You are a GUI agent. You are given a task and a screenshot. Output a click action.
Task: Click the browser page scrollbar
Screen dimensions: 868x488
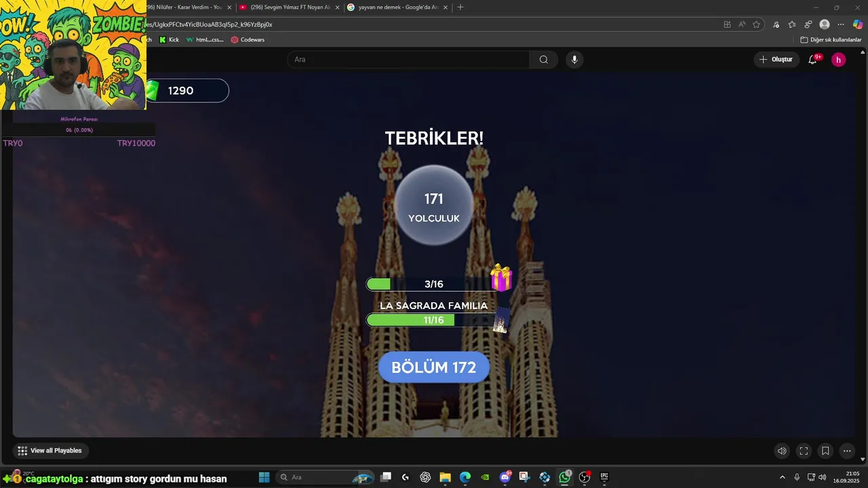[863, 258]
